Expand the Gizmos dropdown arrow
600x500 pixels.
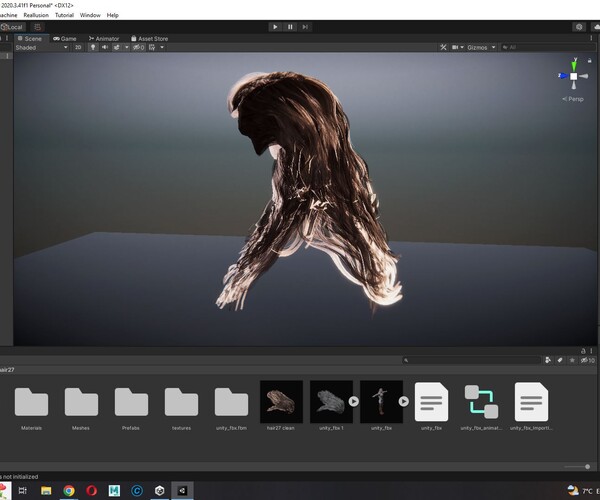(x=493, y=47)
